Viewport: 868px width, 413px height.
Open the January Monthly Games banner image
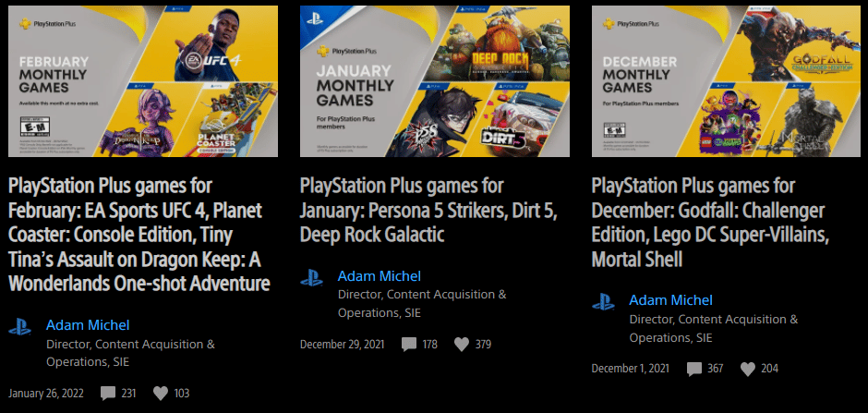coord(435,81)
